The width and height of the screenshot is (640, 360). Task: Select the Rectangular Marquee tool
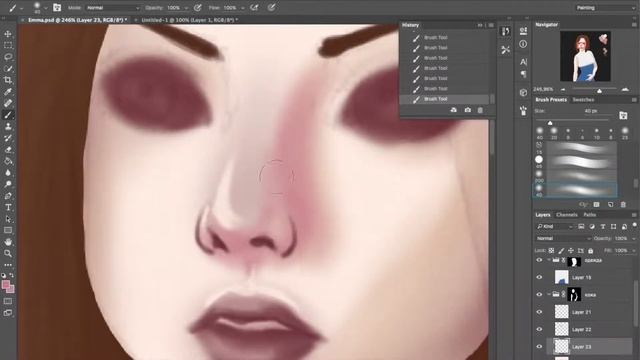(x=8, y=45)
